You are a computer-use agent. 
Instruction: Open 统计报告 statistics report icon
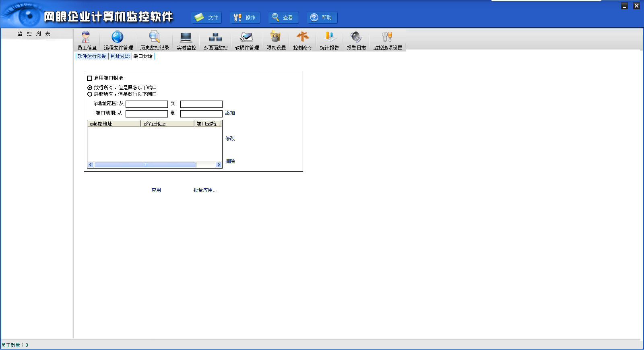pyautogui.click(x=329, y=40)
